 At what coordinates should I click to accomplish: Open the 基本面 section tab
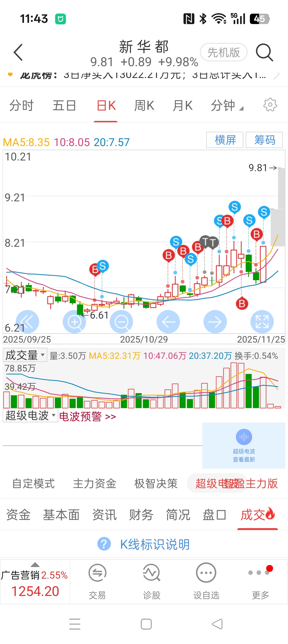(x=61, y=515)
